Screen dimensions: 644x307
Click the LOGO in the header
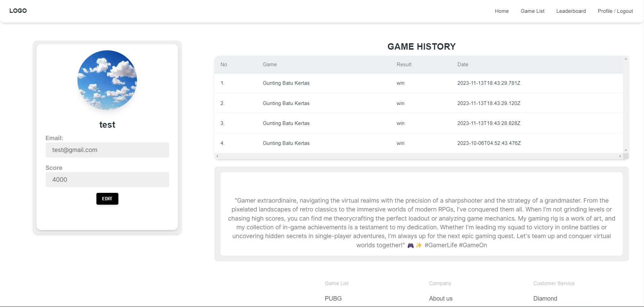click(18, 11)
